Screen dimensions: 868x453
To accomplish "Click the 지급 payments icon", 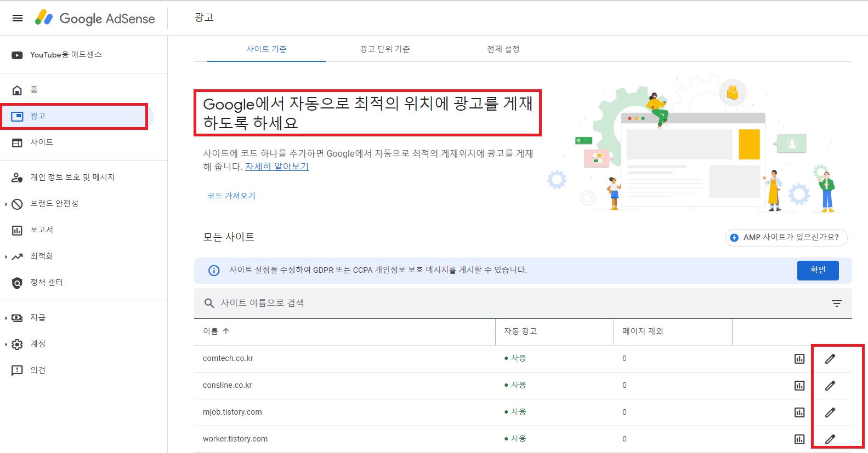I will pyautogui.click(x=17, y=318).
